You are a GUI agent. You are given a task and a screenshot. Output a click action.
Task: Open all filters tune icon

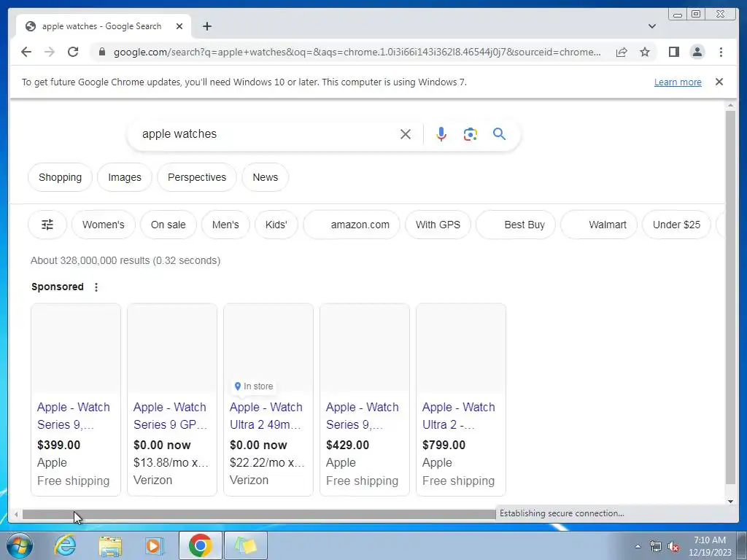(47, 225)
